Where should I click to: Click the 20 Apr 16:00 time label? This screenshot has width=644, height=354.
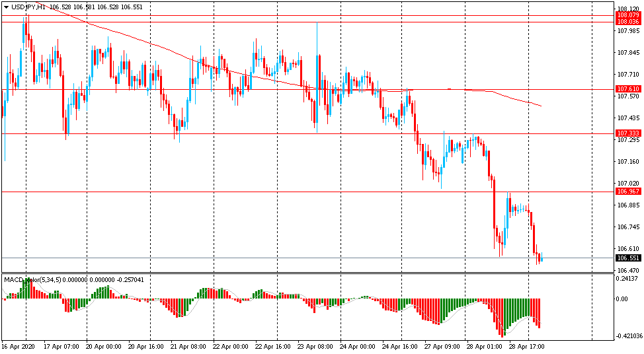click(146, 347)
